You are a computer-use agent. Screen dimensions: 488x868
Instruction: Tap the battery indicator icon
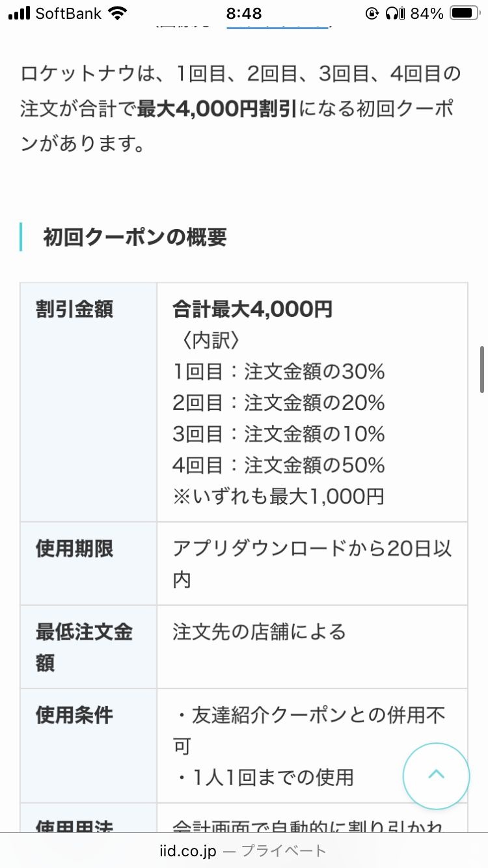(465, 14)
